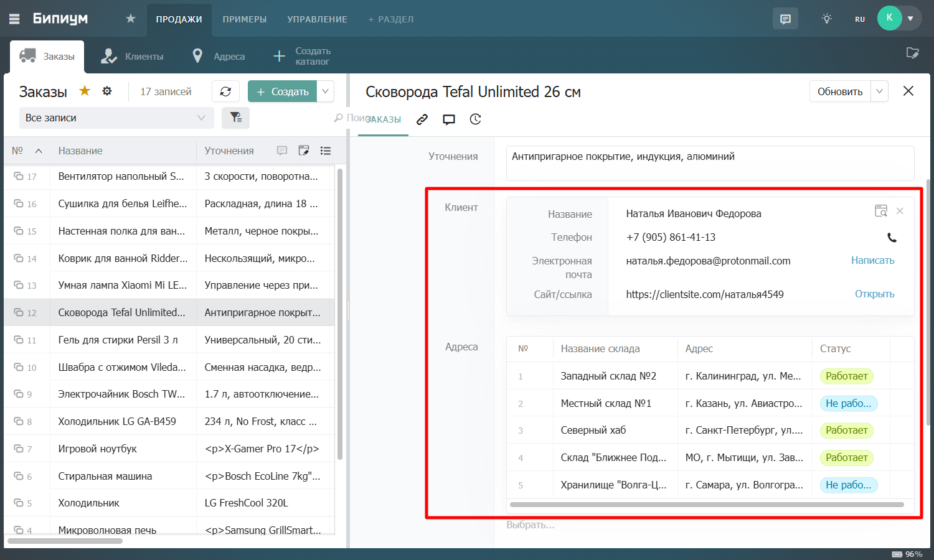Add a new section with + РАЗДЕЛ
The height and width of the screenshot is (560, 934).
tap(390, 19)
